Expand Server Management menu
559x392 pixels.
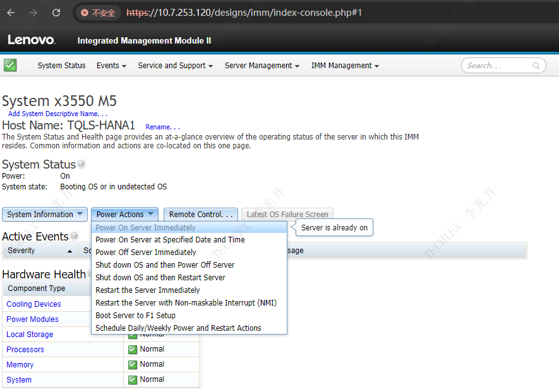(x=262, y=66)
